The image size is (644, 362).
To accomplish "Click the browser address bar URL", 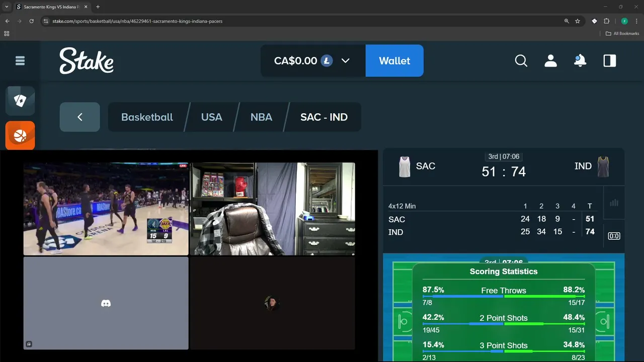I will [137, 21].
